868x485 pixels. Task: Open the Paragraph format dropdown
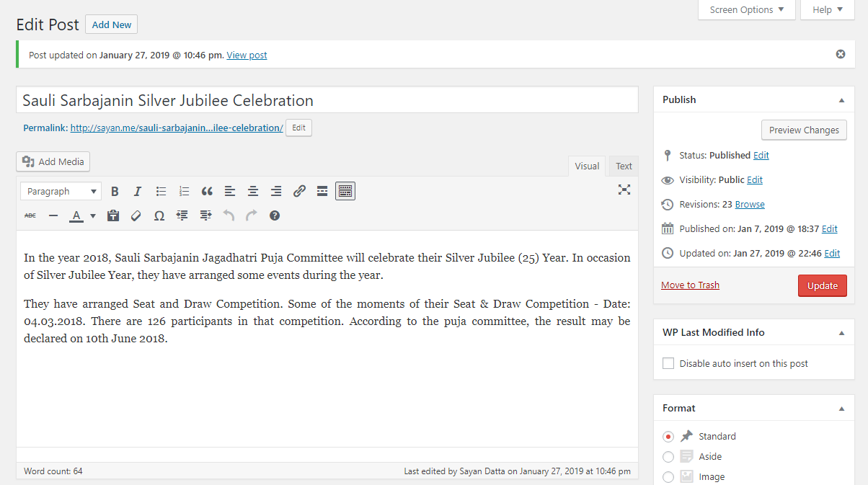point(61,191)
